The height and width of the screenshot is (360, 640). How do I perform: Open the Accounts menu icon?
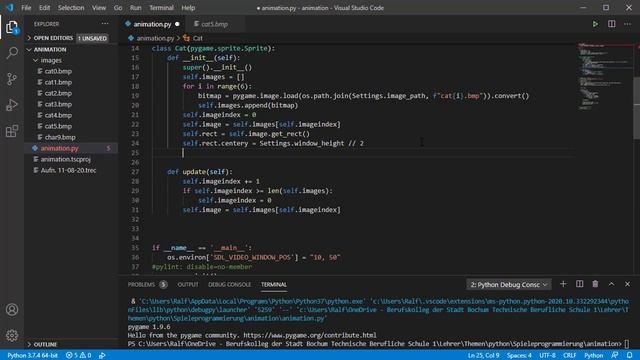click(x=12, y=310)
